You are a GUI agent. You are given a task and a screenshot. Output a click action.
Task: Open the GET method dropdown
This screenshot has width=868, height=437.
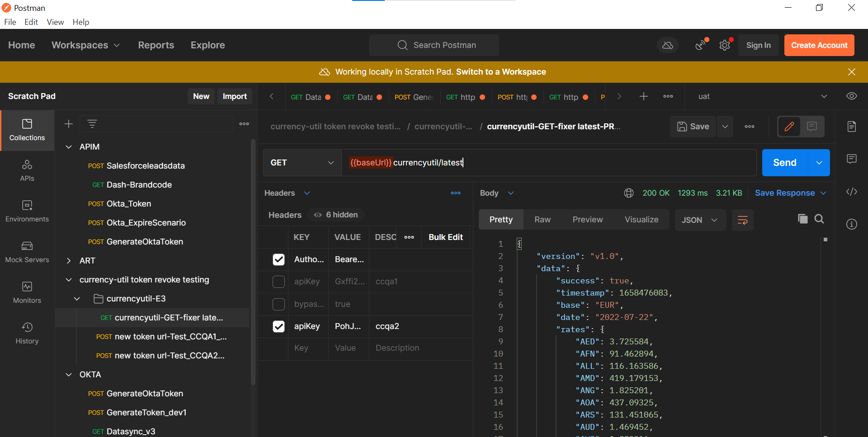(302, 163)
